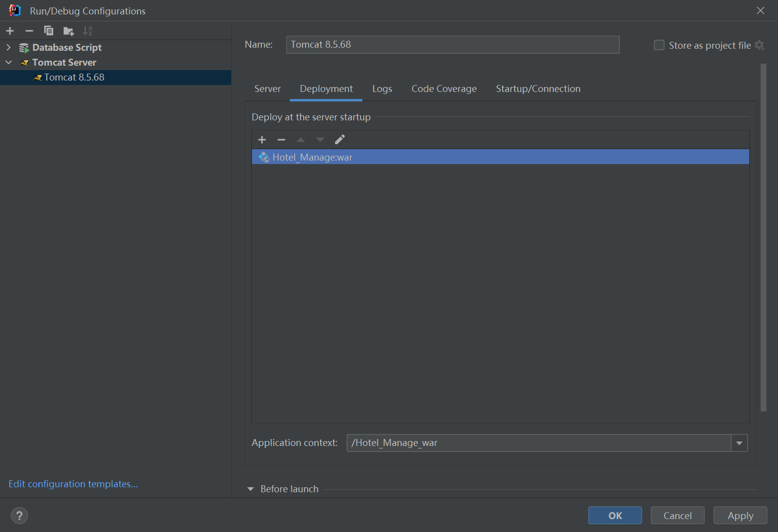Open the Store as project file settings gear

[759, 45]
